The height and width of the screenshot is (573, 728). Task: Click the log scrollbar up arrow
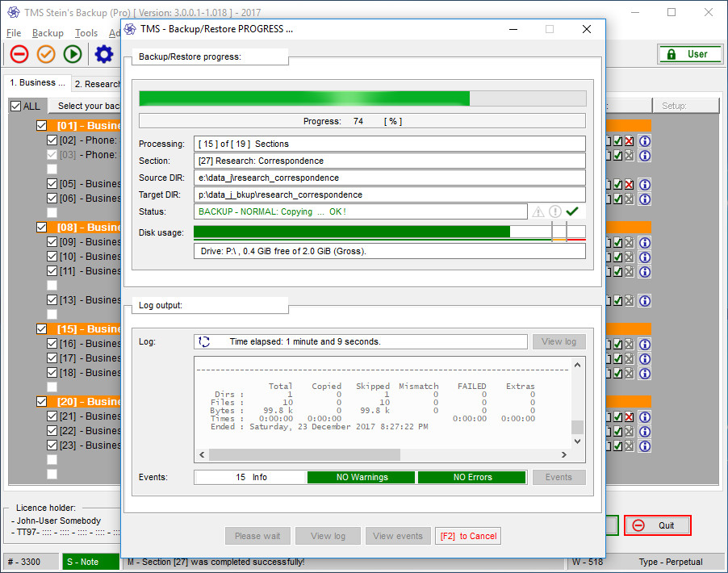click(577, 365)
